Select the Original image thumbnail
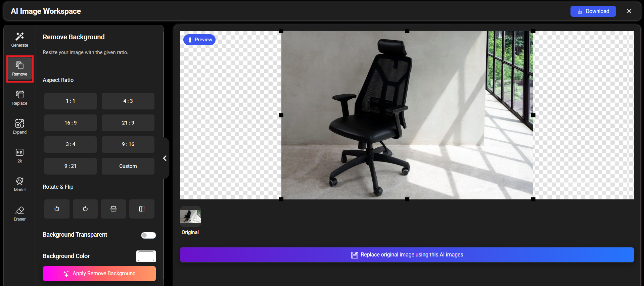644x286 pixels. coord(190,217)
